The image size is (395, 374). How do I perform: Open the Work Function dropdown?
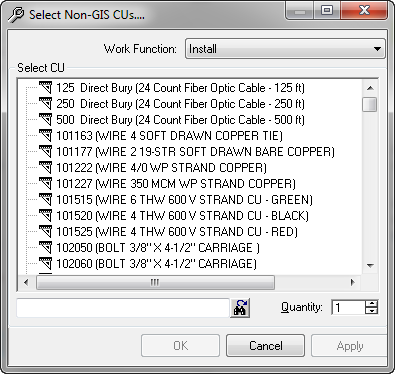(x=285, y=49)
